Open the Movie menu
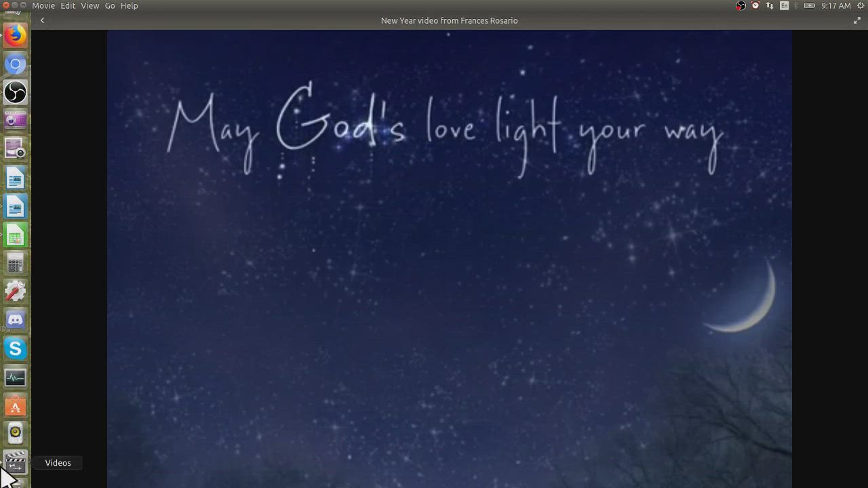The height and width of the screenshot is (488, 868). pyautogui.click(x=43, y=5)
